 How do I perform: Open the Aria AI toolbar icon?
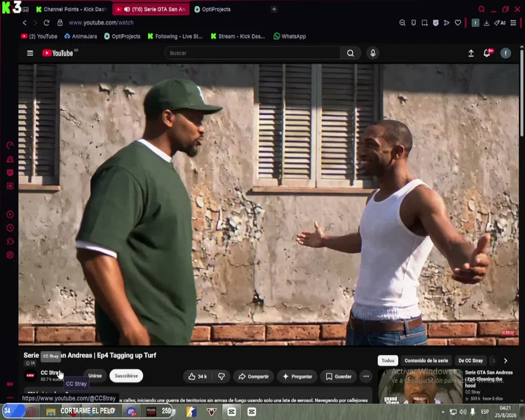pyautogui.click(x=500, y=23)
